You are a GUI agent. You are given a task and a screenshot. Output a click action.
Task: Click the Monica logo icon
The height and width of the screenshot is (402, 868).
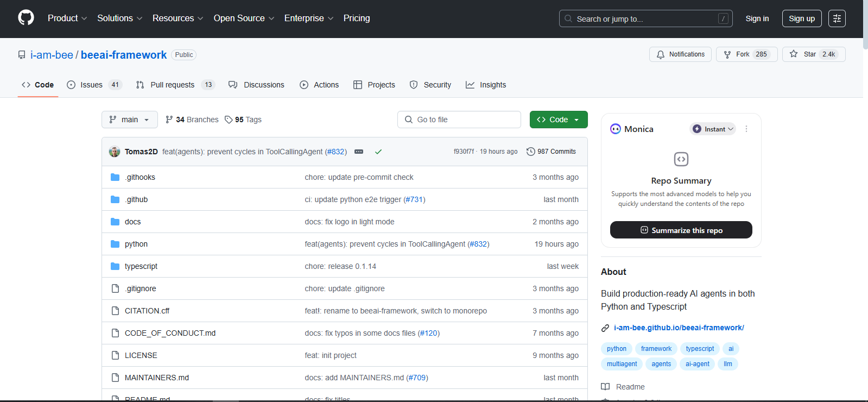[616, 129]
